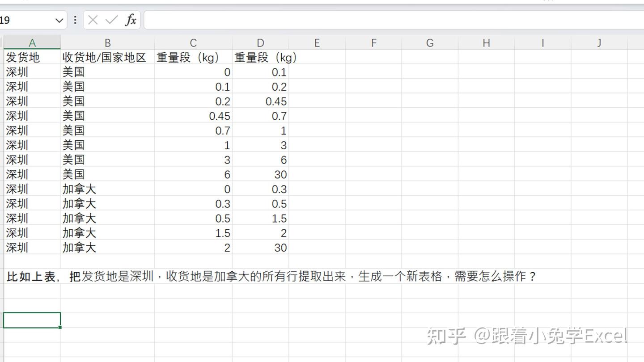
Task: Select column F by its header
Action: click(373, 42)
